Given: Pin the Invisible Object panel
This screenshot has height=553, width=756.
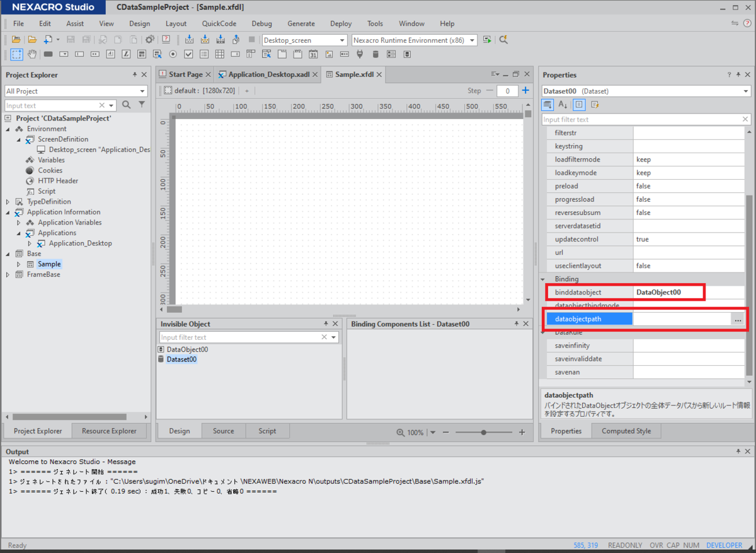Looking at the screenshot, I should click(326, 323).
